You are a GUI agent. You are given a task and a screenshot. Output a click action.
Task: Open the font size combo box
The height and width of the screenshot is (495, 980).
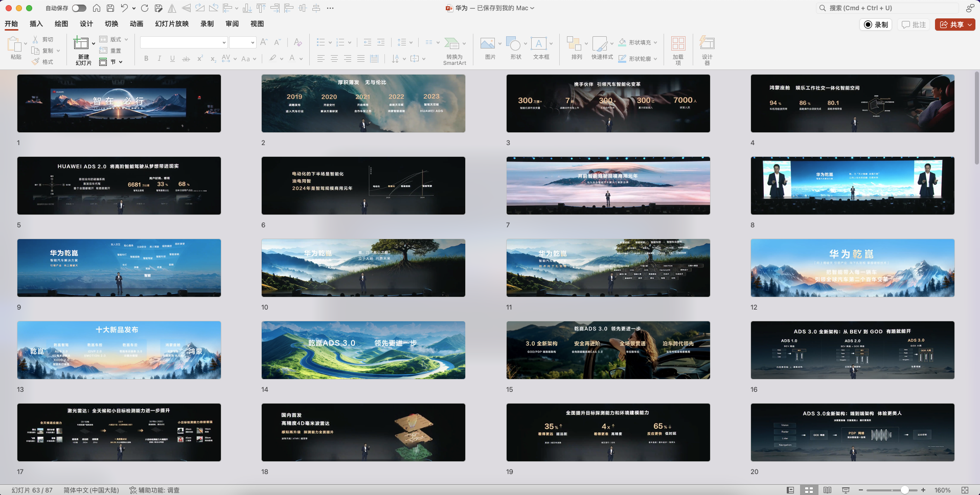[x=242, y=42]
